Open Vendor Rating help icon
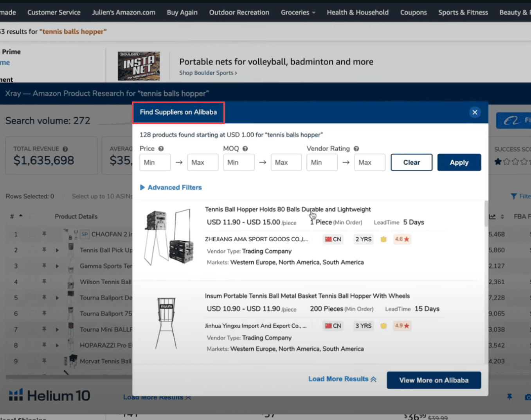531x420 pixels. pyautogui.click(x=356, y=149)
